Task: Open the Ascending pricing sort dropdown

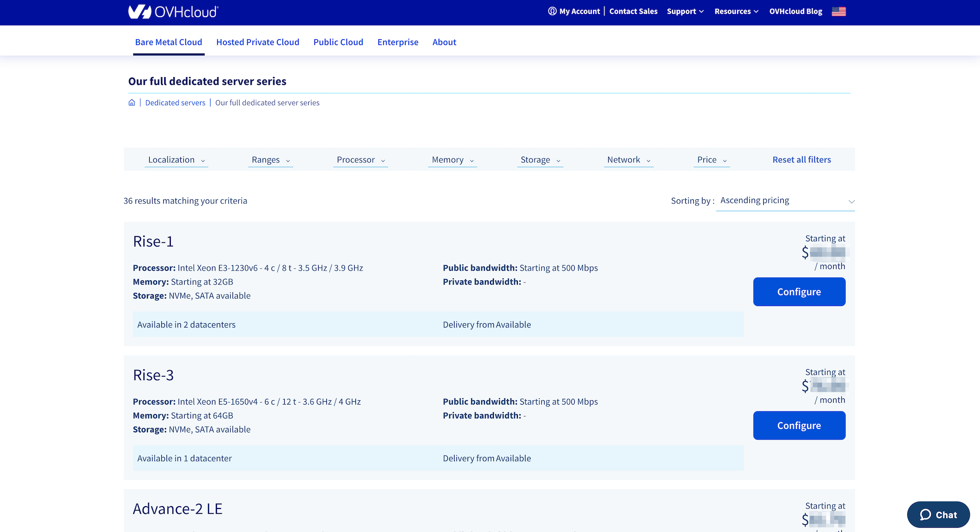Action: 785,201
